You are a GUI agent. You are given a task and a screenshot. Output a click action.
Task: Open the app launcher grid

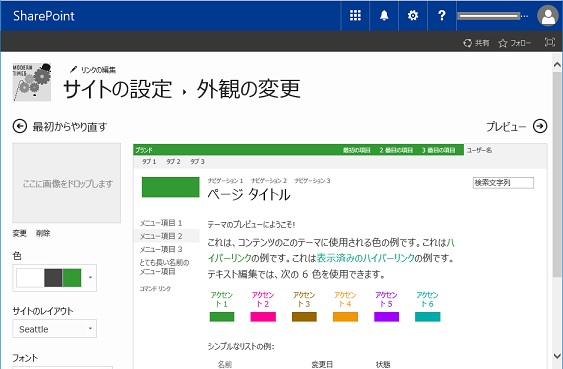click(355, 16)
